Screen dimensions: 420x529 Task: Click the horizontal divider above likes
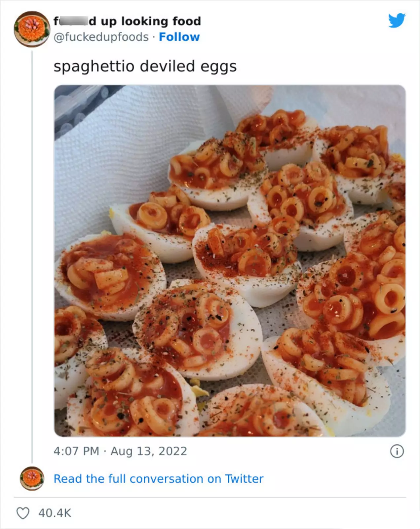click(x=210, y=497)
